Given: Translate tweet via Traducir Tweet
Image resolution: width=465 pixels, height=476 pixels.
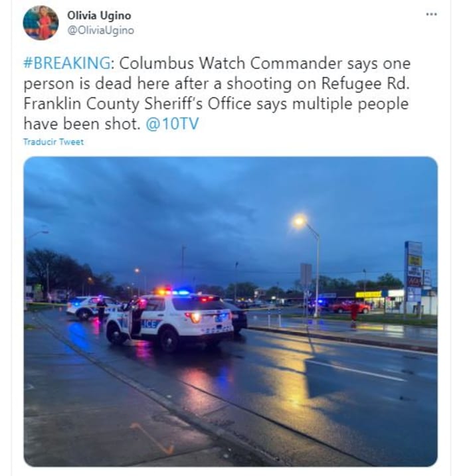Looking at the screenshot, I should [x=53, y=142].
